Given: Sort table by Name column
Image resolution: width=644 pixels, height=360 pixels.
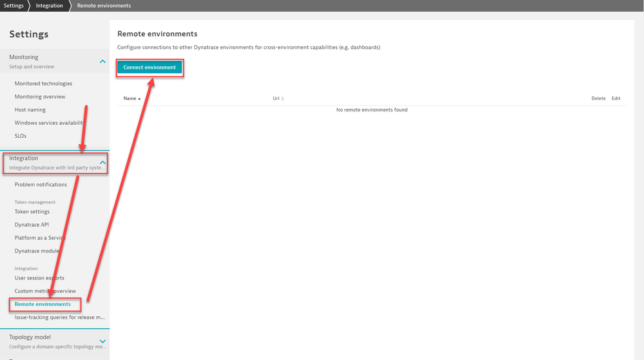Looking at the screenshot, I should pos(132,99).
